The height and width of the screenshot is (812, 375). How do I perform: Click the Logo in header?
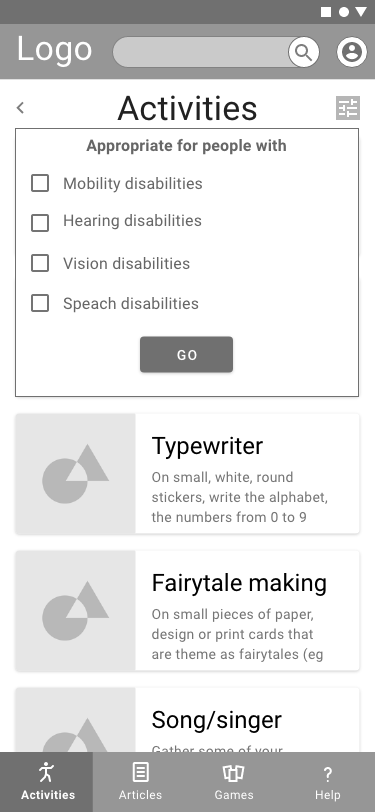coord(54,50)
